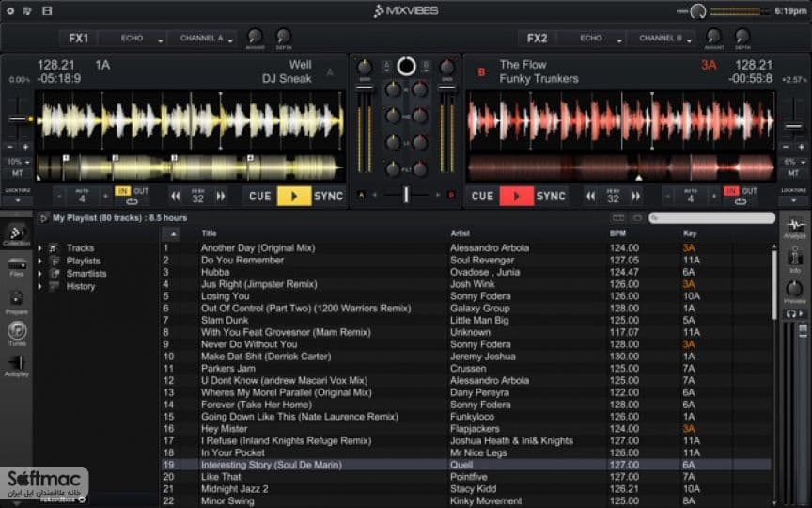Play deck B with red play button

tap(516, 196)
